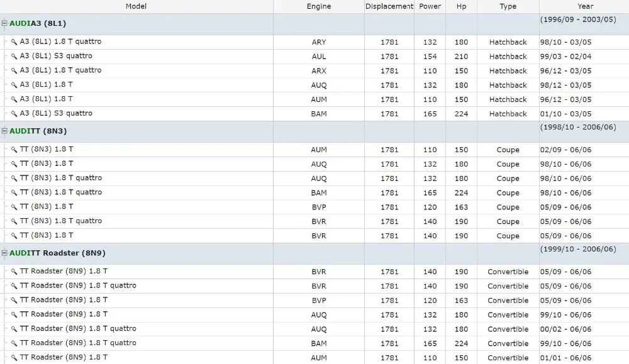
Task: Click magnifier icon for TT Roadster BVP row
Action: click(14, 301)
